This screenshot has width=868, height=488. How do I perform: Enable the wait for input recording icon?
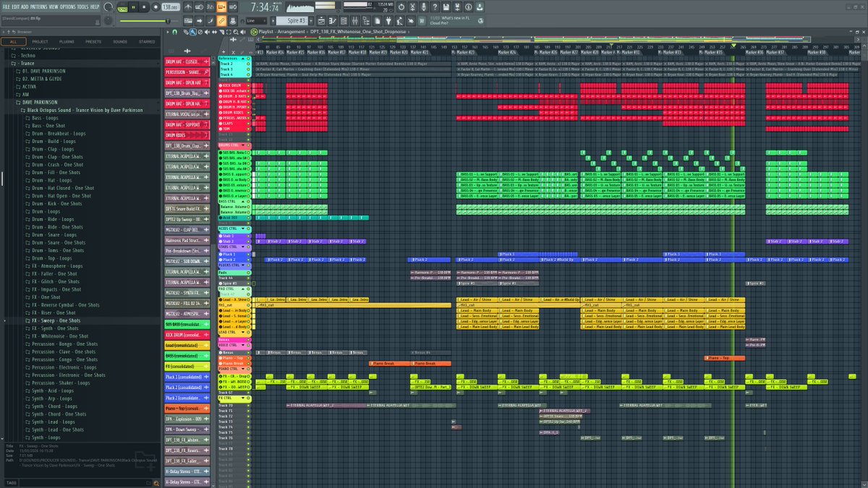coord(199,7)
